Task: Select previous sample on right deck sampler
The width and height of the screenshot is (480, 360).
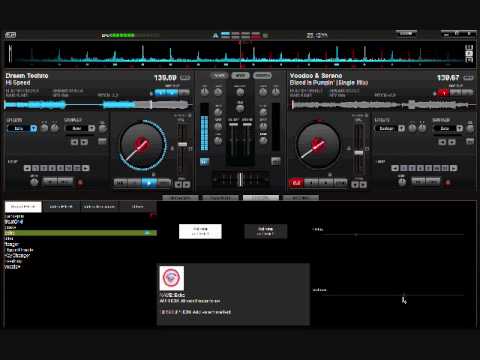Action: click(x=442, y=142)
